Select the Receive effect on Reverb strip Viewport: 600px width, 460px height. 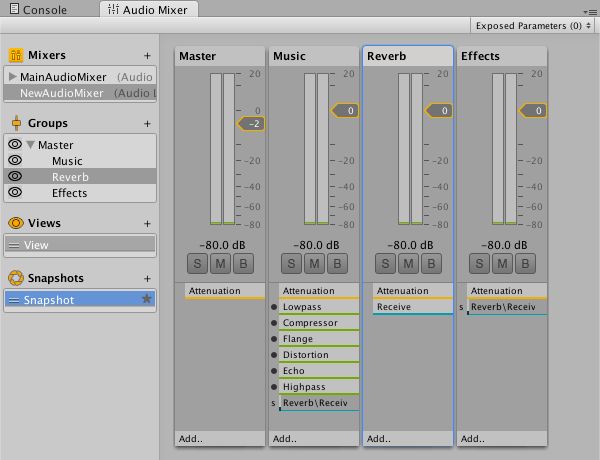[x=413, y=307]
